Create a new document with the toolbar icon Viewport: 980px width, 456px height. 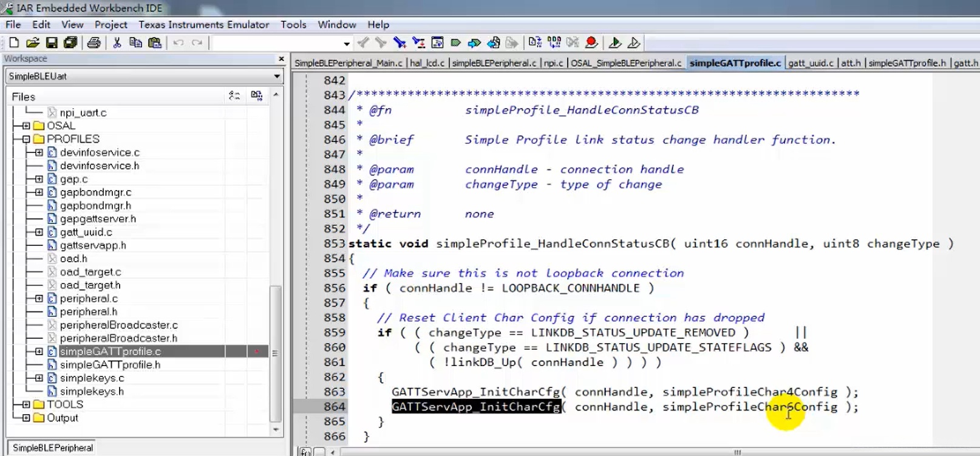(x=14, y=43)
